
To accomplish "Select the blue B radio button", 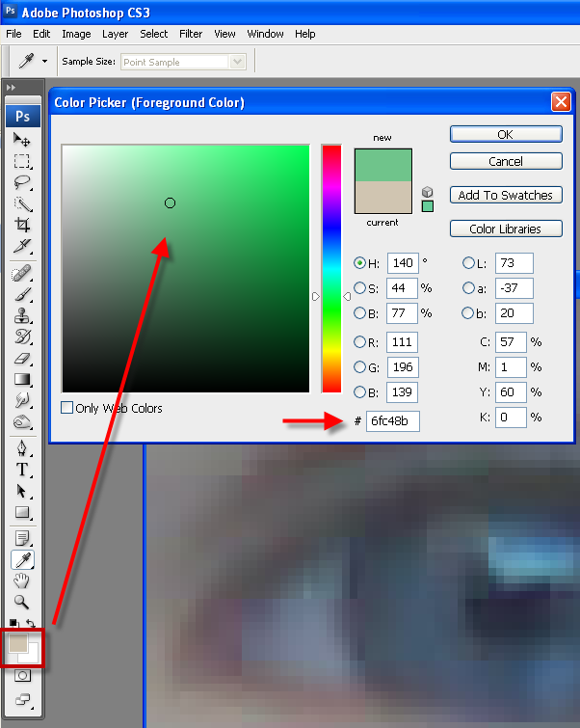I will (x=359, y=392).
